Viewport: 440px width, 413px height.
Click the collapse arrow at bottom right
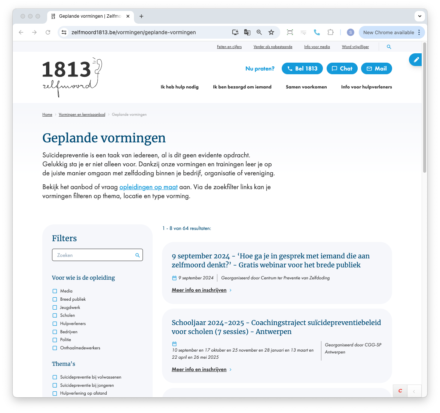pos(414,391)
